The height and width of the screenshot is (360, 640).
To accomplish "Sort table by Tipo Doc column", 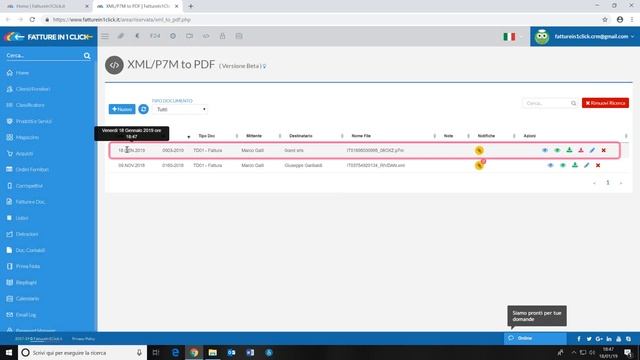I will [207, 136].
